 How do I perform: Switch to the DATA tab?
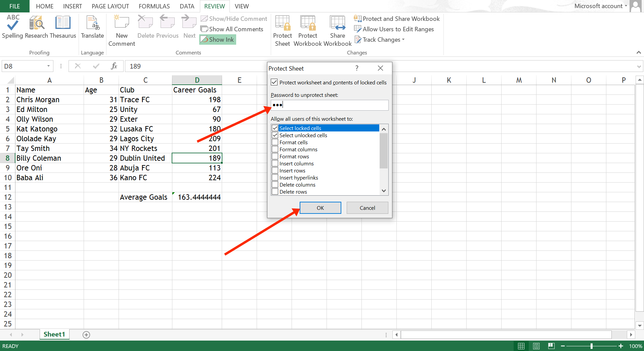tap(187, 6)
